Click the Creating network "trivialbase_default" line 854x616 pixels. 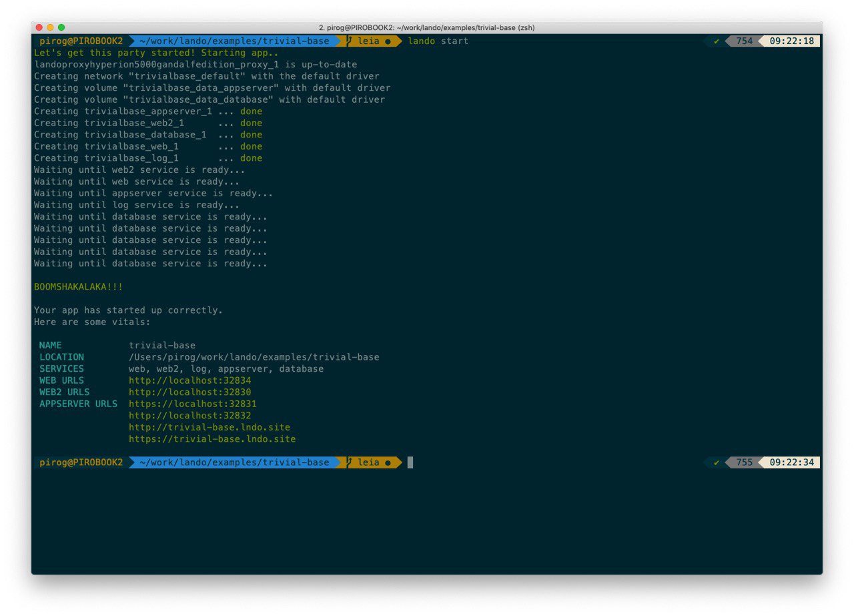coord(207,76)
